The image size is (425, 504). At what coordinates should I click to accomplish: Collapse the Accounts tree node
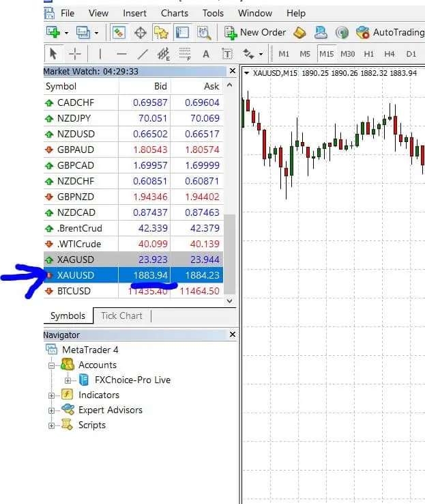[51, 365]
